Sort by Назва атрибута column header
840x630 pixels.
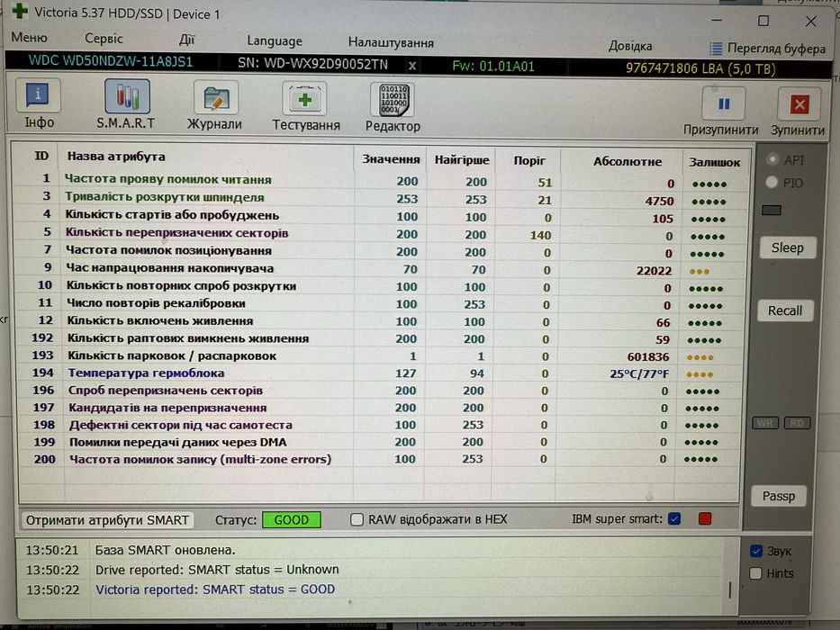click(116, 157)
